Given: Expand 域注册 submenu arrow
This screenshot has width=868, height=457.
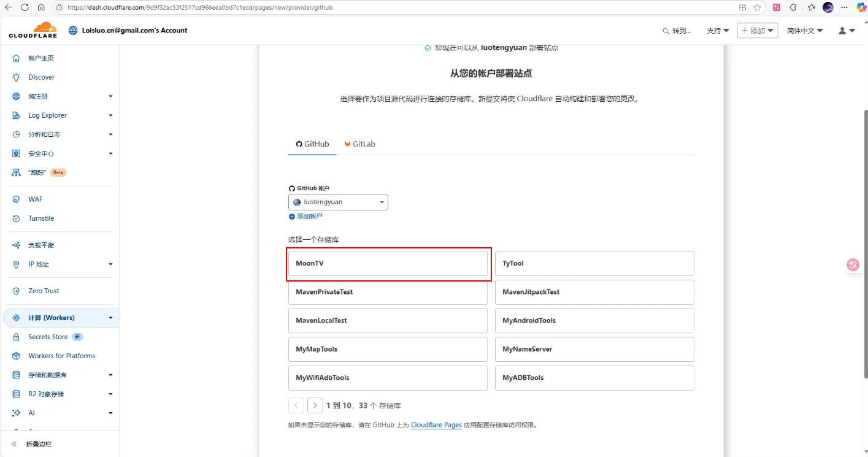Looking at the screenshot, I should 110,96.
